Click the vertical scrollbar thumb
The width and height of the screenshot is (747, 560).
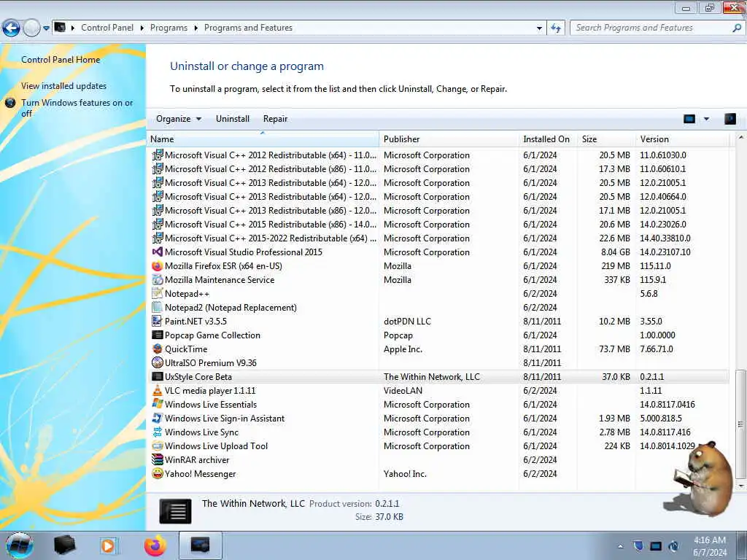[x=740, y=424]
